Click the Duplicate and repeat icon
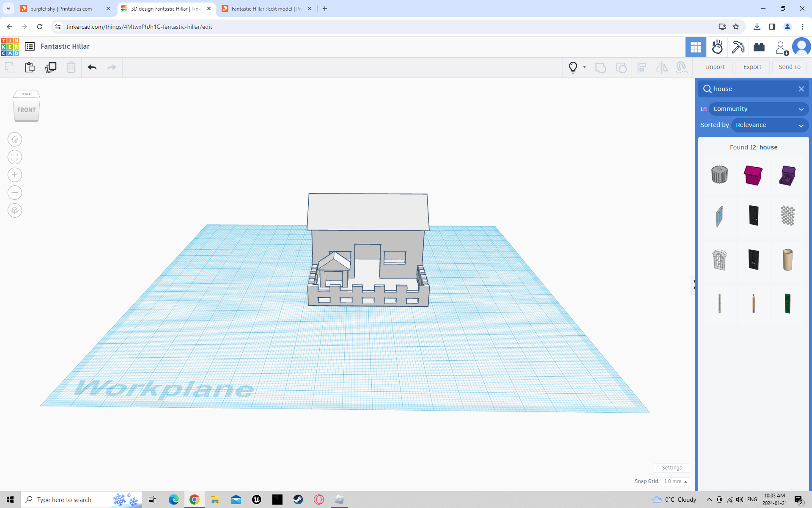 51,67
